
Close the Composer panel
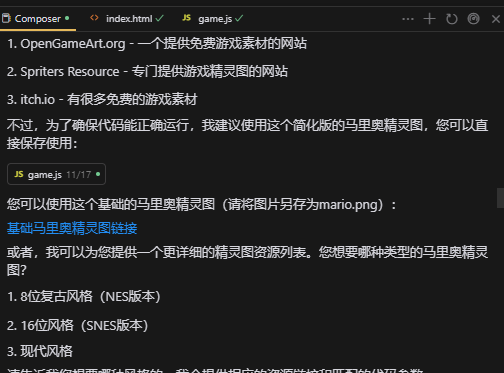click(496, 19)
